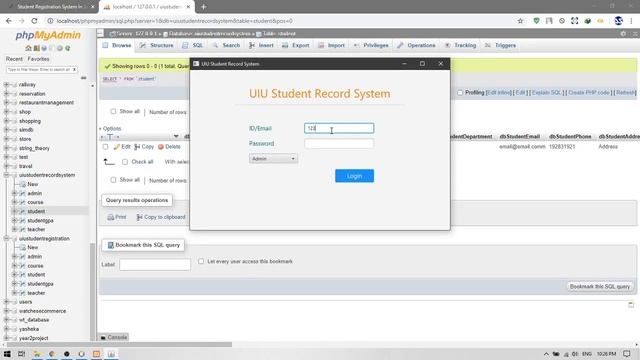Collapse the uiustudentrecordsystem database node
The height and width of the screenshot is (360, 640).
(6, 175)
